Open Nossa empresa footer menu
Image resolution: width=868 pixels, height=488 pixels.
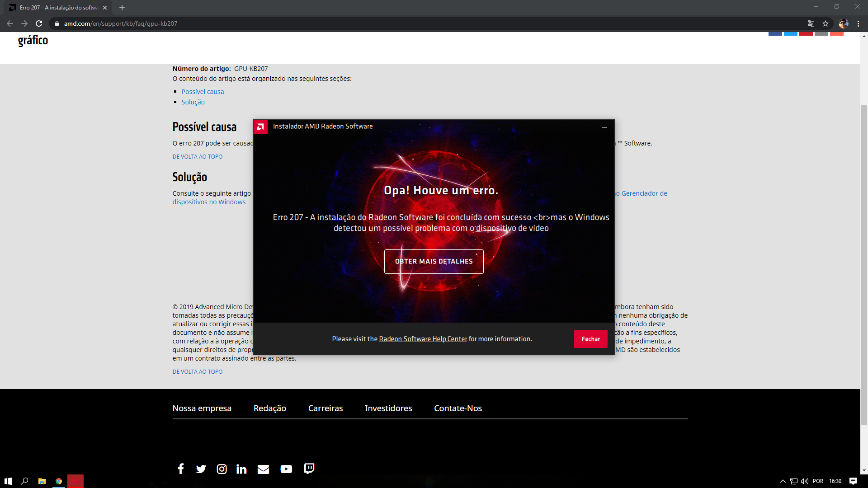pyautogui.click(x=202, y=408)
